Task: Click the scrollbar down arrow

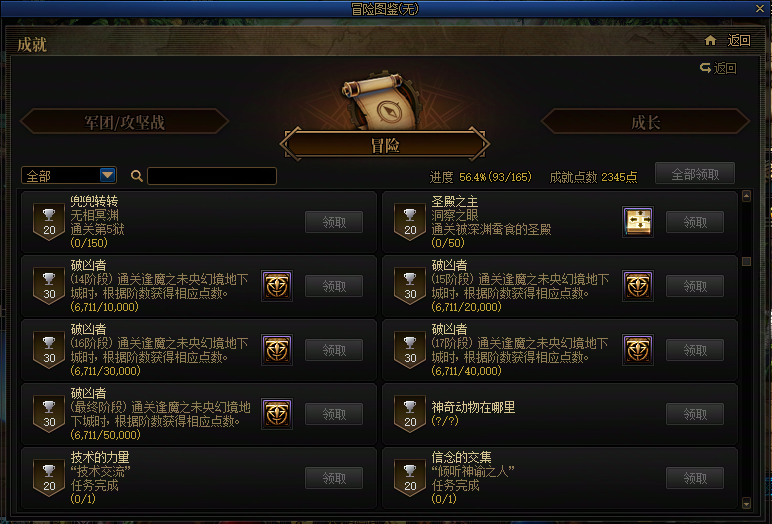Action: [x=746, y=503]
